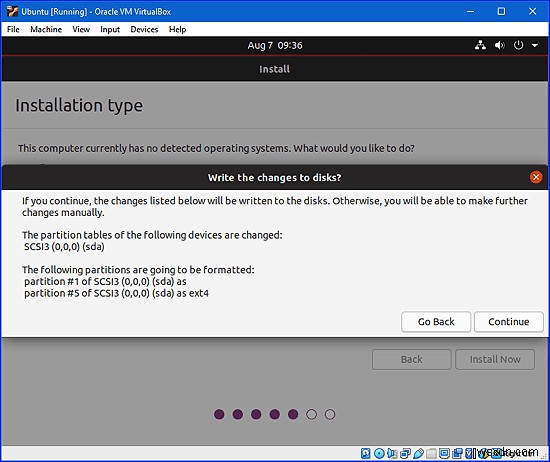Maximize the VirtualBox window
Screen dimensions: 550x462
tap(502, 11)
